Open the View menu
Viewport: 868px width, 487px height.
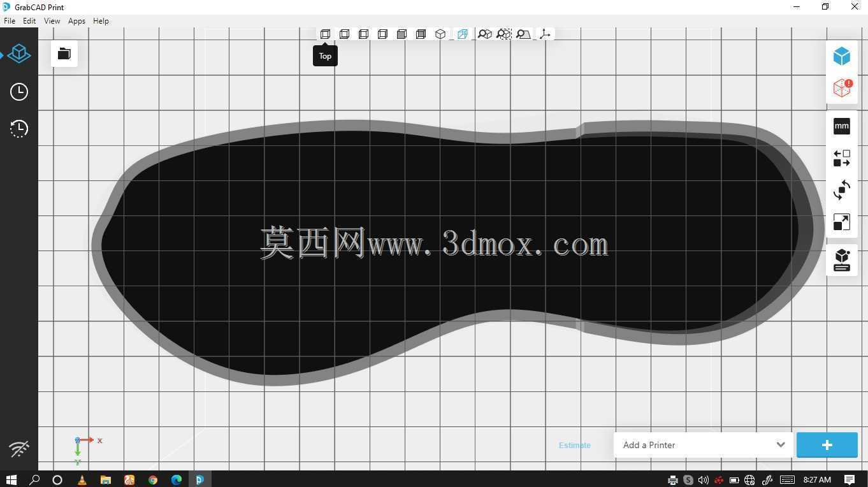[52, 21]
